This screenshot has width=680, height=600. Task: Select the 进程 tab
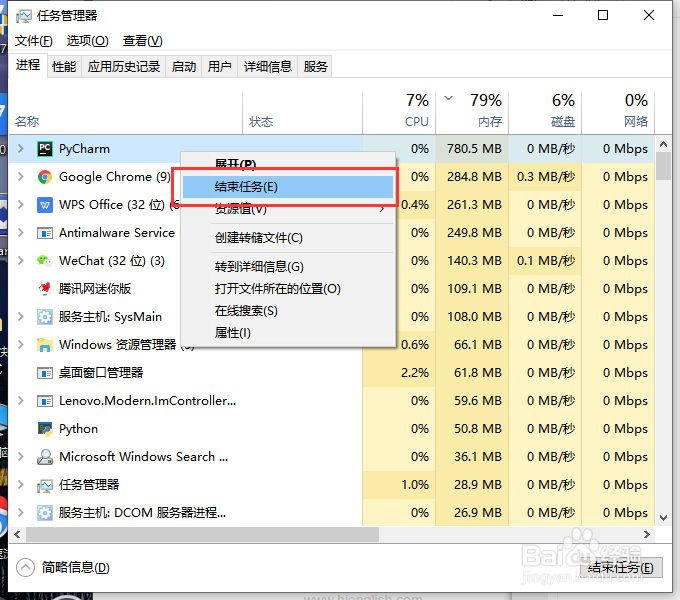(x=28, y=65)
